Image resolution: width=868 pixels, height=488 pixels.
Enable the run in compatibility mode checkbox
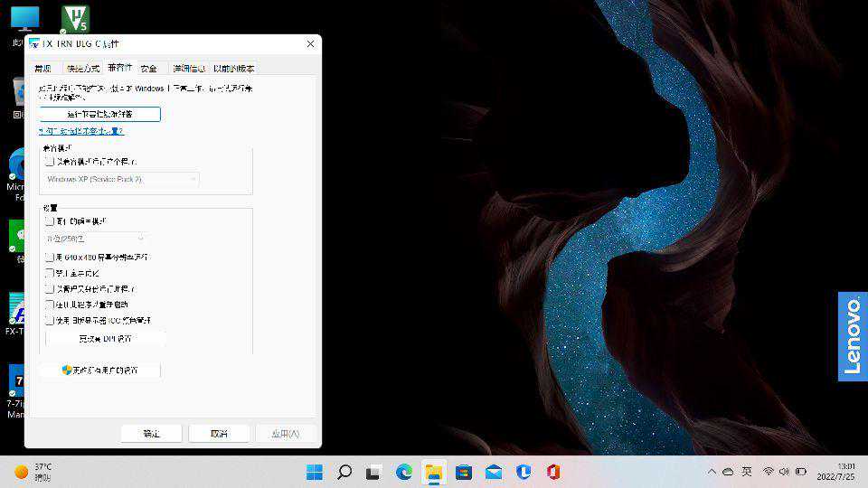pyautogui.click(x=50, y=162)
